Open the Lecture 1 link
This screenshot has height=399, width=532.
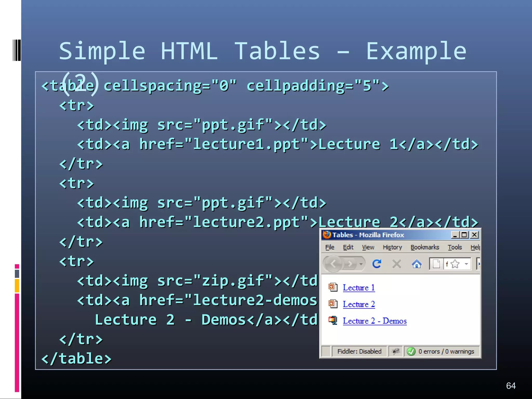click(x=359, y=288)
